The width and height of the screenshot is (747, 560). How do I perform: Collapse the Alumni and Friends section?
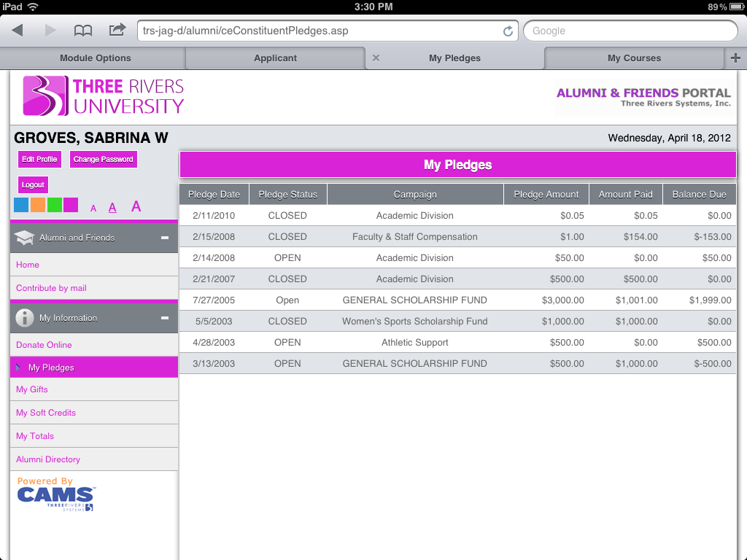point(165,238)
